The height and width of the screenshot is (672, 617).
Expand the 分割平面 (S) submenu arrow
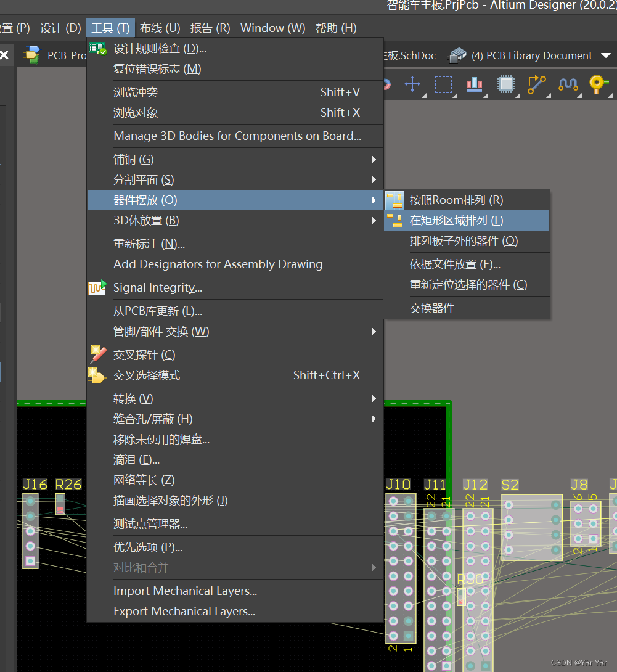pos(374,180)
